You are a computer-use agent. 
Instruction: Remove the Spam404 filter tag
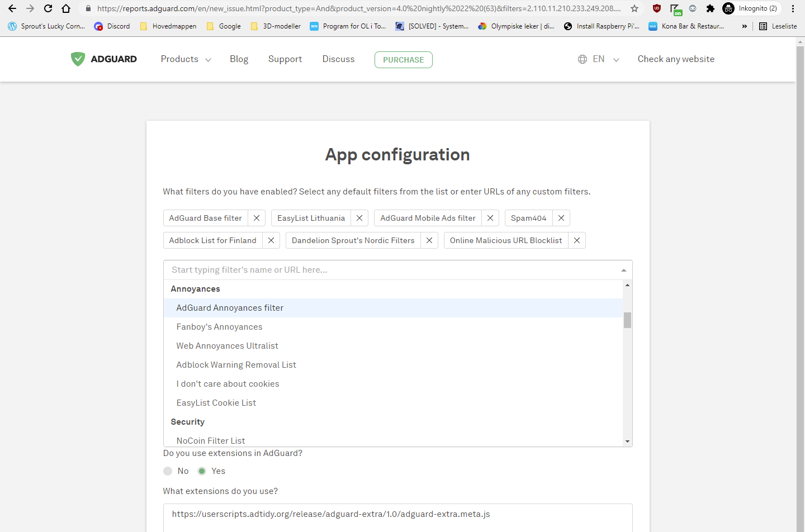click(x=561, y=218)
